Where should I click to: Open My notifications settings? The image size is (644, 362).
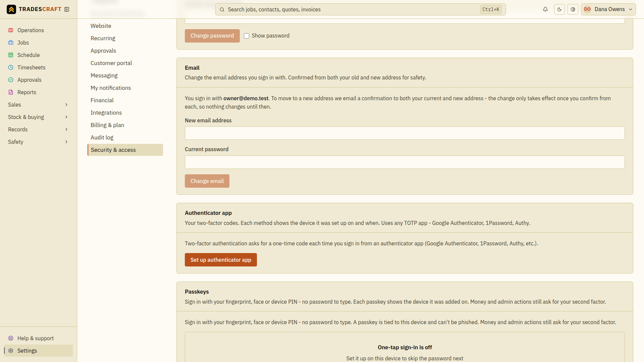(x=125, y=88)
